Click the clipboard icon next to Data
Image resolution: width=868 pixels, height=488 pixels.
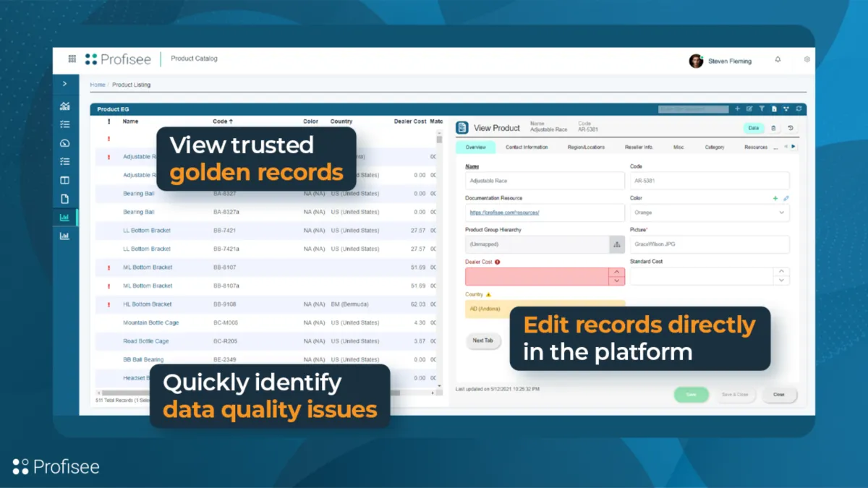[x=773, y=128]
